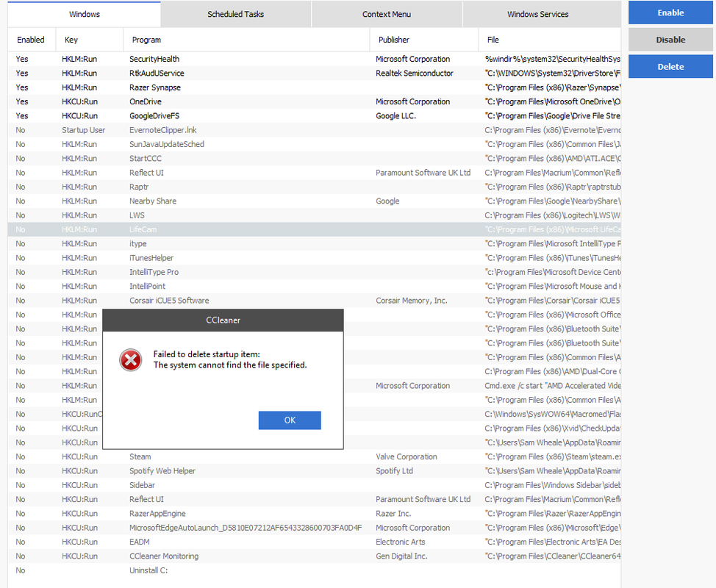Select the EvernoteClipper.lnk entry
Viewport: 716px width, 588px height.
pos(314,130)
